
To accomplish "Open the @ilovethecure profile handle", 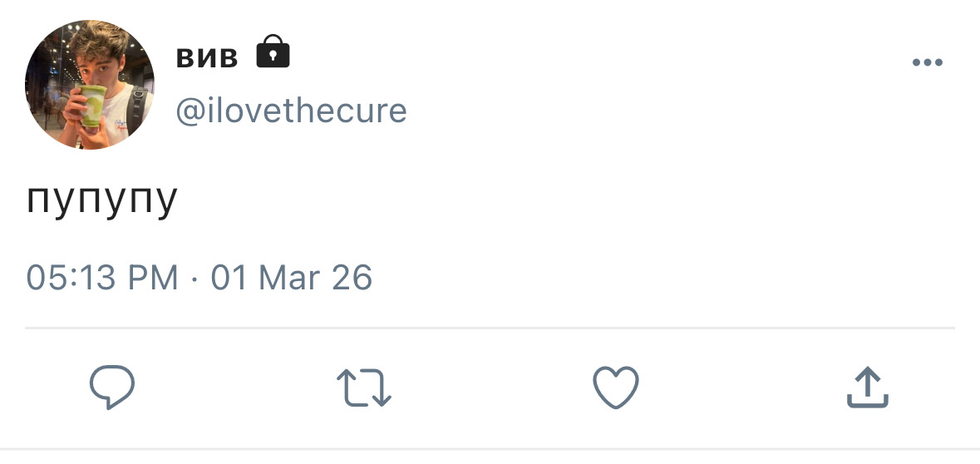I will (291, 111).
